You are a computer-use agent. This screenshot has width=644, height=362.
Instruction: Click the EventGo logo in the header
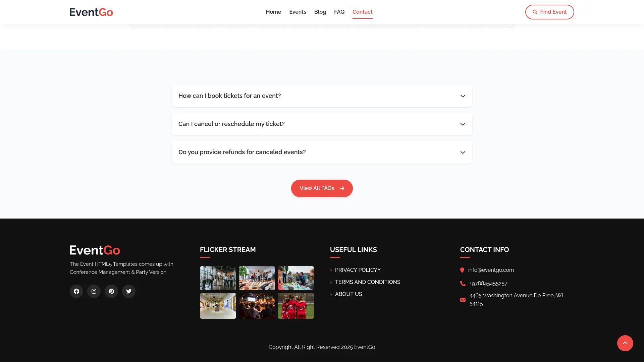point(91,12)
